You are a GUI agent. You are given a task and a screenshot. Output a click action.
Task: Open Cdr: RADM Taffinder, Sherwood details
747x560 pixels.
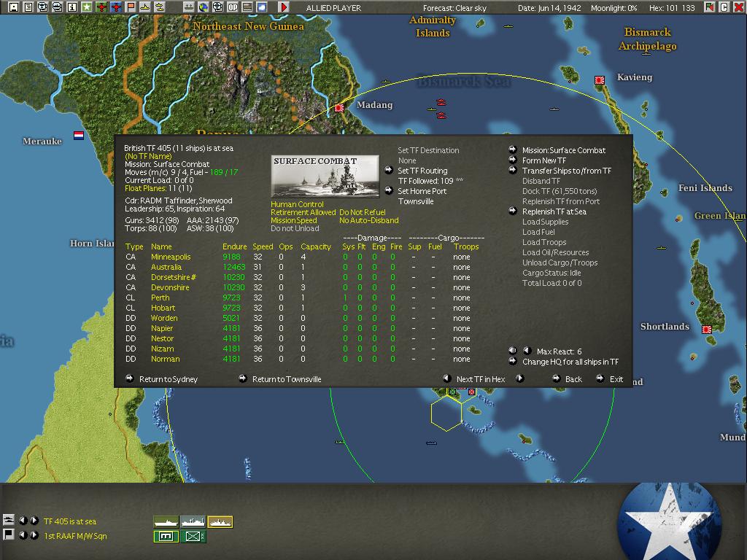click(x=179, y=201)
